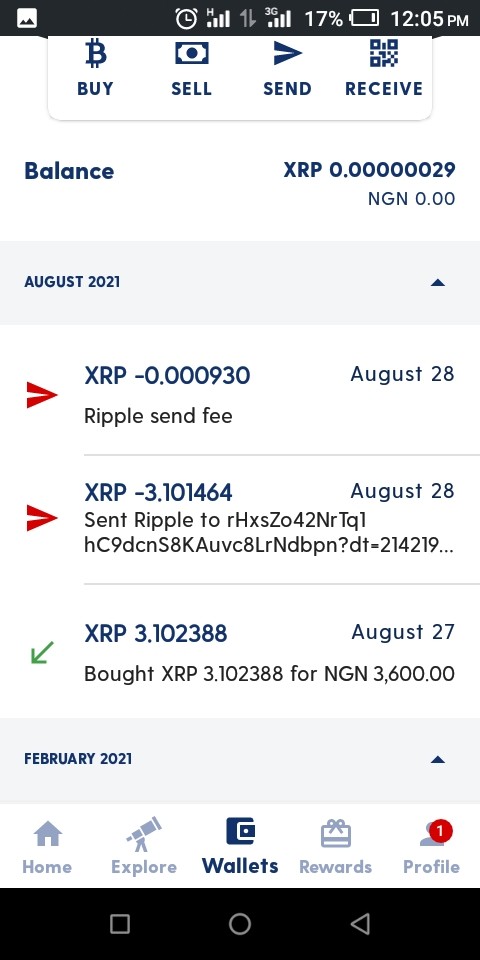This screenshot has width=480, height=960.
Task: Tap the Android home circle button
Action: click(240, 924)
